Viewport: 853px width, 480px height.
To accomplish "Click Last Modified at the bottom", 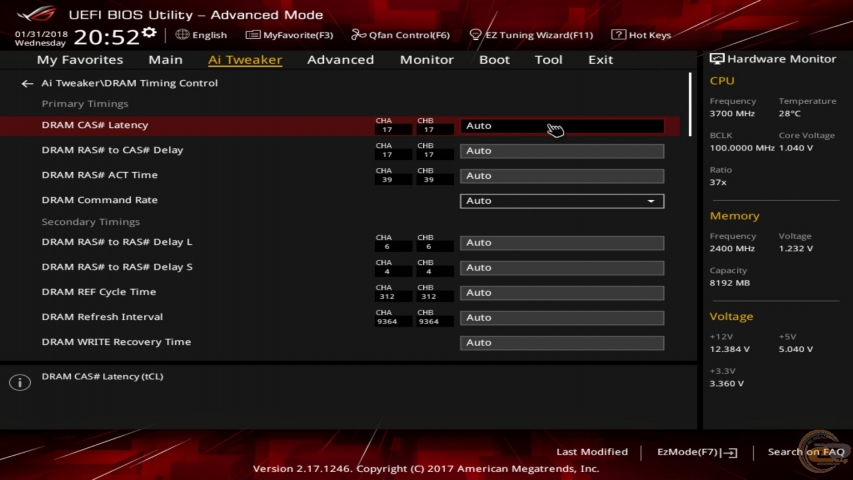I will [x=592, y=452].
